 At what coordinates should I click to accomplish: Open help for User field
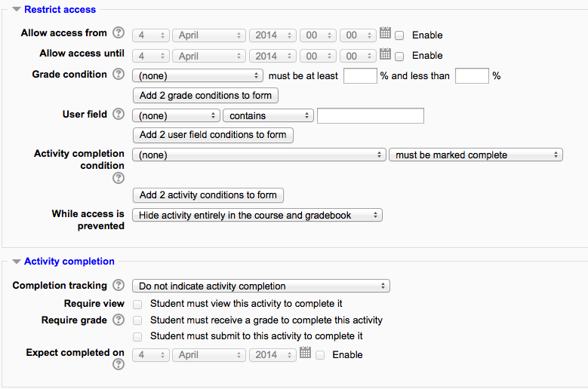pyautogui.click(x=119, y=114)
